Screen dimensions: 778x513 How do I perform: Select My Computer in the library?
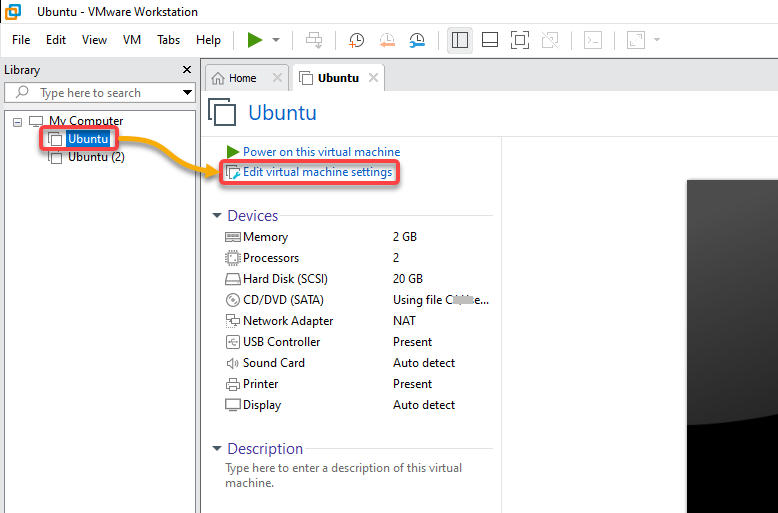click(x=85, y=121)
